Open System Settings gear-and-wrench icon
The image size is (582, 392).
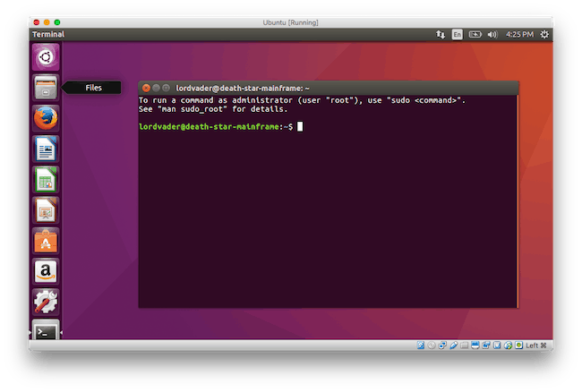(46, 302)
